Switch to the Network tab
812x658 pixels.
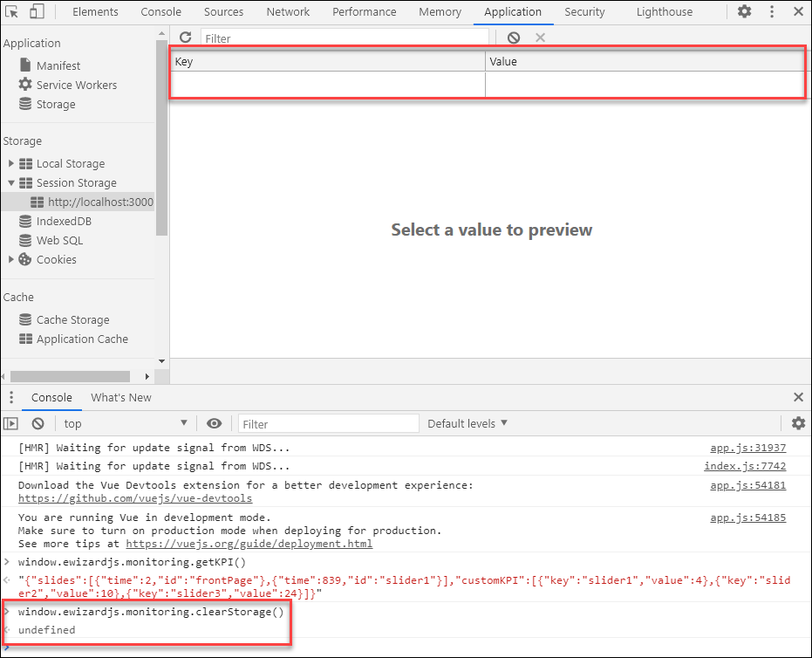click(x=288, y=11)
